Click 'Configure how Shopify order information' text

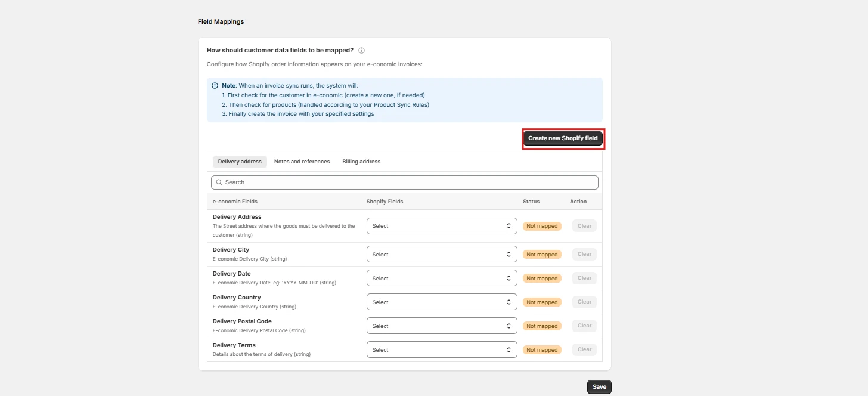click(314, 64)
